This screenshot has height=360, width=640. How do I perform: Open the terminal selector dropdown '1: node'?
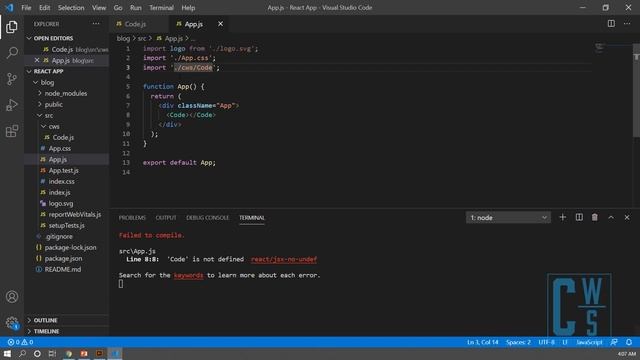[x=508, y=218]
